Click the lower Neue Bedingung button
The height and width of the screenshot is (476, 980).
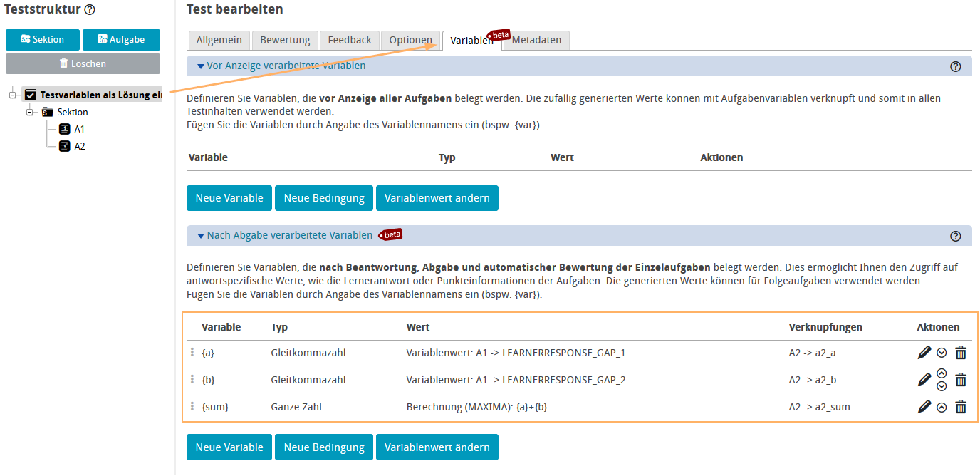point(324,447)
